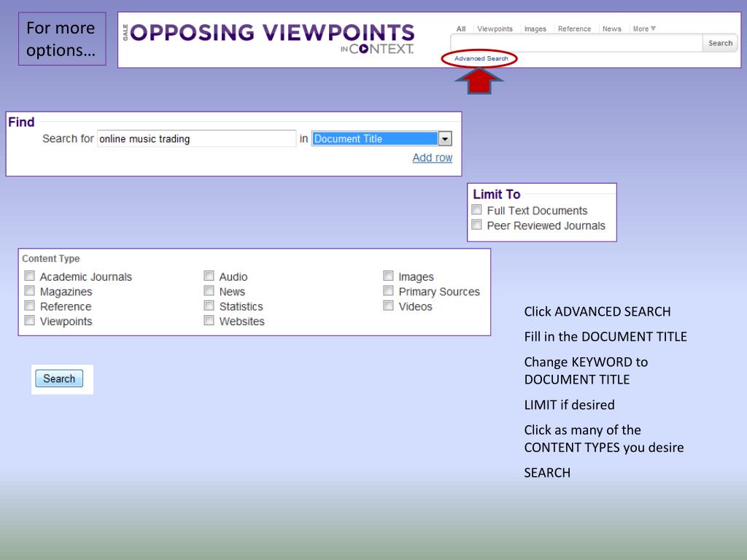Open the Document Title dropdown
Viewport: 747px width, 560px height.
382,139
